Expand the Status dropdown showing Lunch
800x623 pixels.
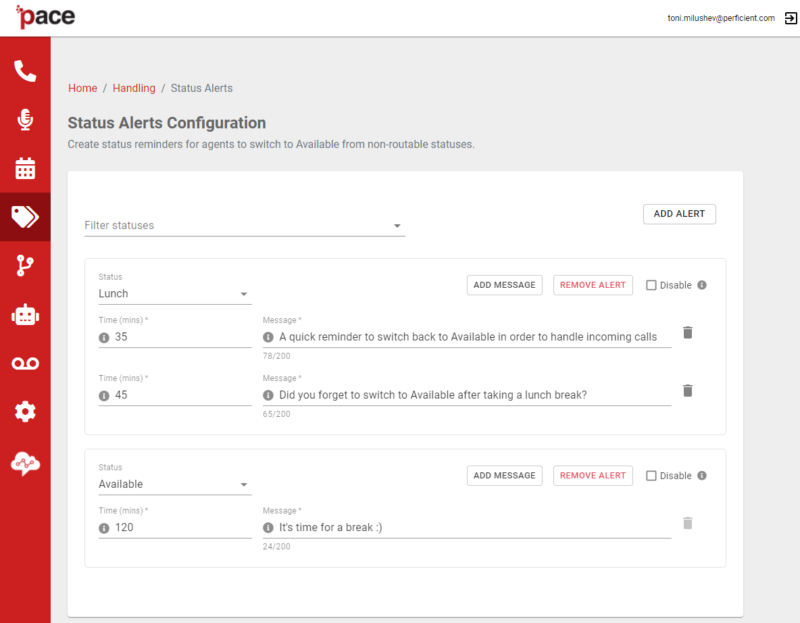(x=175, y=293)
